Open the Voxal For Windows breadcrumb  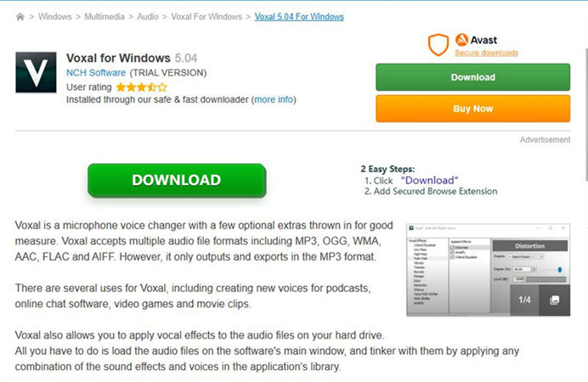pyautogui.click(x=206, y=17)
